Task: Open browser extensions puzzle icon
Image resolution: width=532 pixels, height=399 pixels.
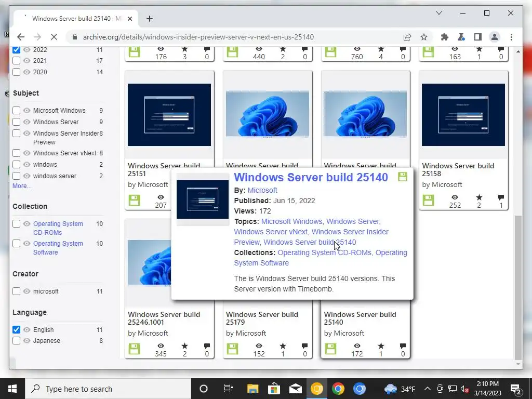Action: point(444,37)
